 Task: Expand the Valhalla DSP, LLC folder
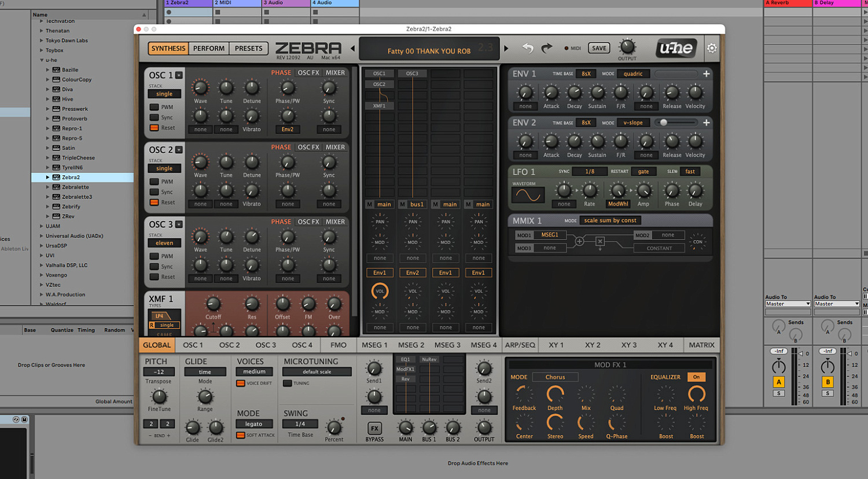click(41, 266)
